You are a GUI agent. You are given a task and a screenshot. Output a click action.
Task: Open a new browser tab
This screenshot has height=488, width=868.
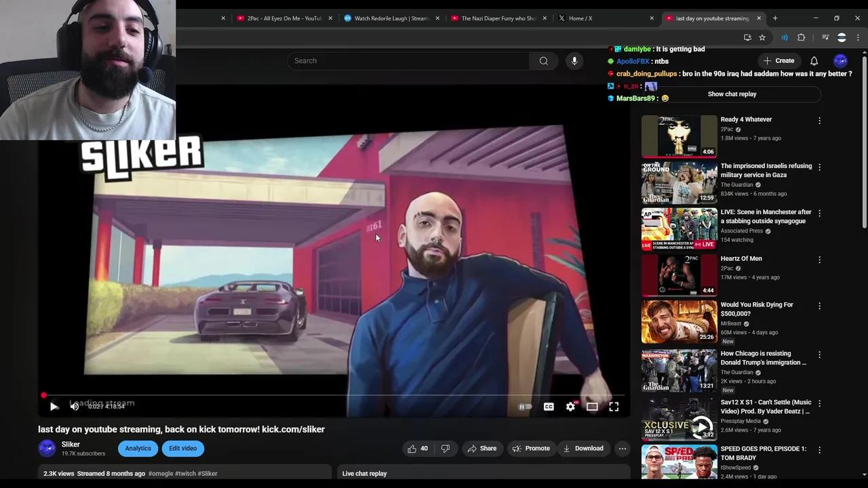775,18
